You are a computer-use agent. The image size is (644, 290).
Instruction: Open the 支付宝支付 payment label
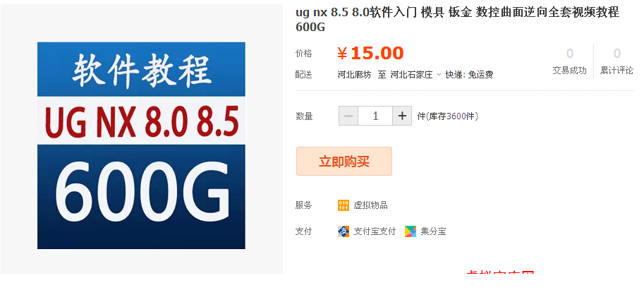(x=375, y=231)
